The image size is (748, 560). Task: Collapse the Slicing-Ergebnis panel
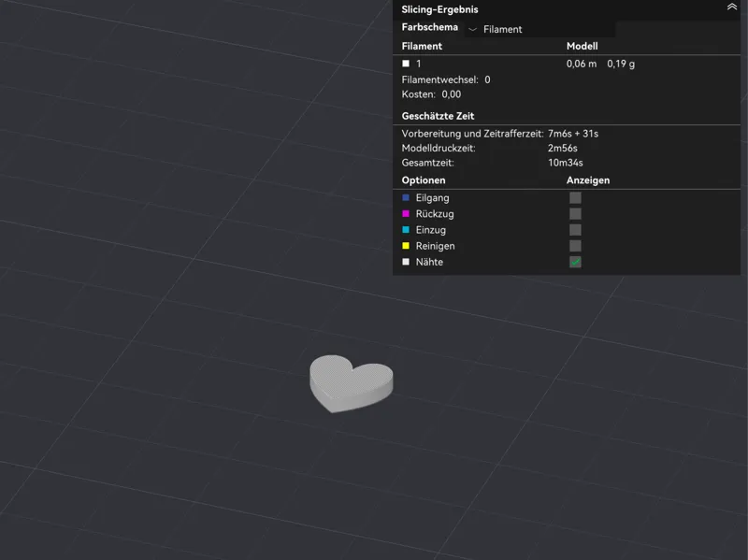pyautogui.click(x=732, y=7)
